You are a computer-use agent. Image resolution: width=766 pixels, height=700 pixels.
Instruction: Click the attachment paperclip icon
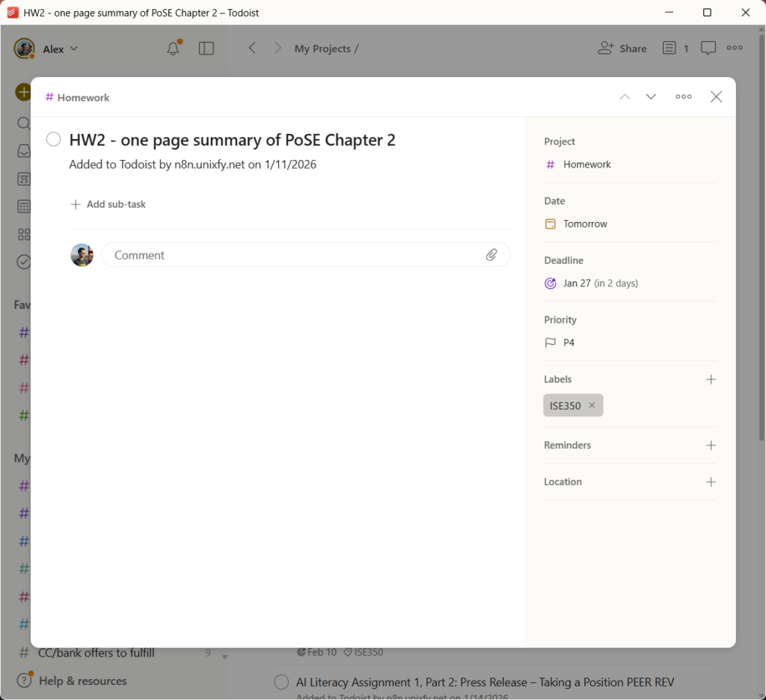tap(491, 255)
